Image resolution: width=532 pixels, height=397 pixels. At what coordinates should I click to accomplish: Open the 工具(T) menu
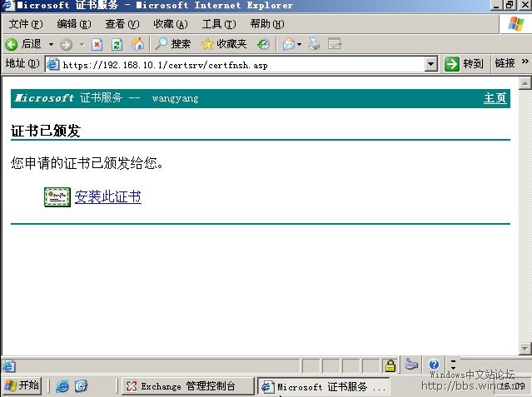point(218,24)
